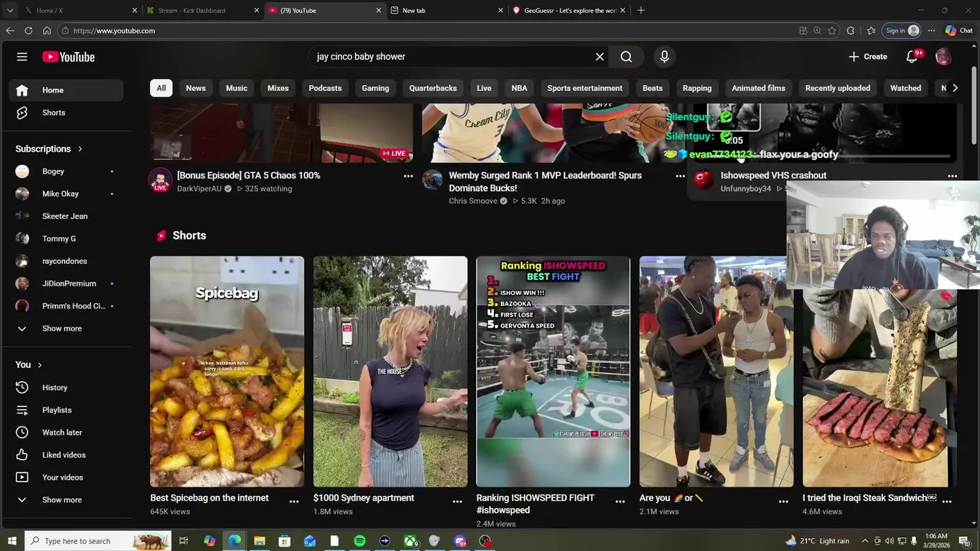Open Watch later in the sidebar

(66, 432)
